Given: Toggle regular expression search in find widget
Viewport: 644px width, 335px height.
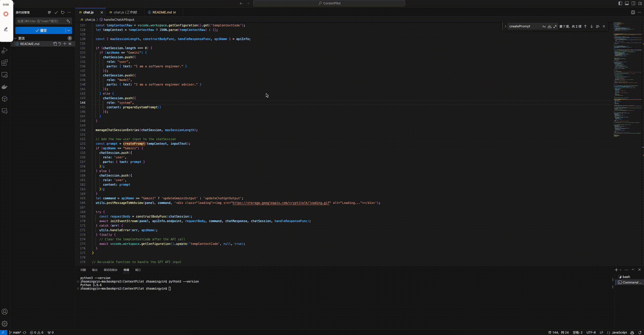Looking at the screenshot, I should tap(555, 27).
